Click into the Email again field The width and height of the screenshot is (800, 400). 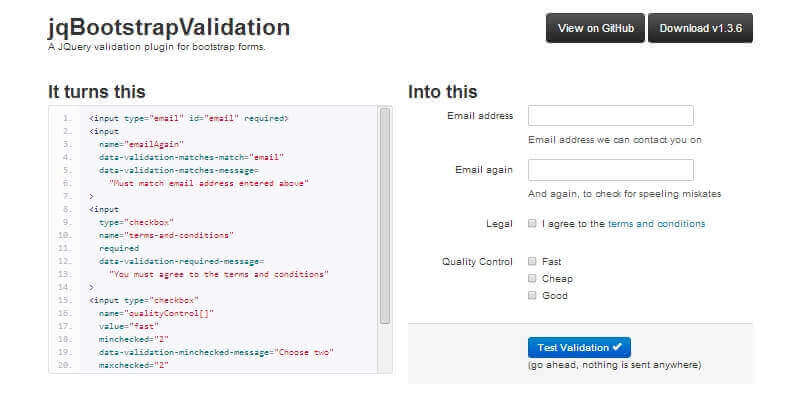(x=610, y=170)
